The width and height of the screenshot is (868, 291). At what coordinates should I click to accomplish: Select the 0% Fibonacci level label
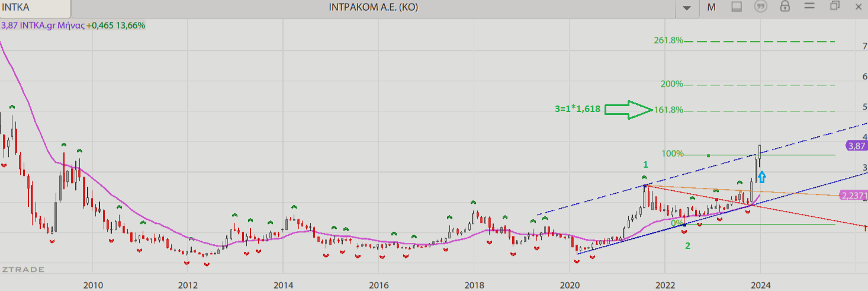click(x=677, y=222)
